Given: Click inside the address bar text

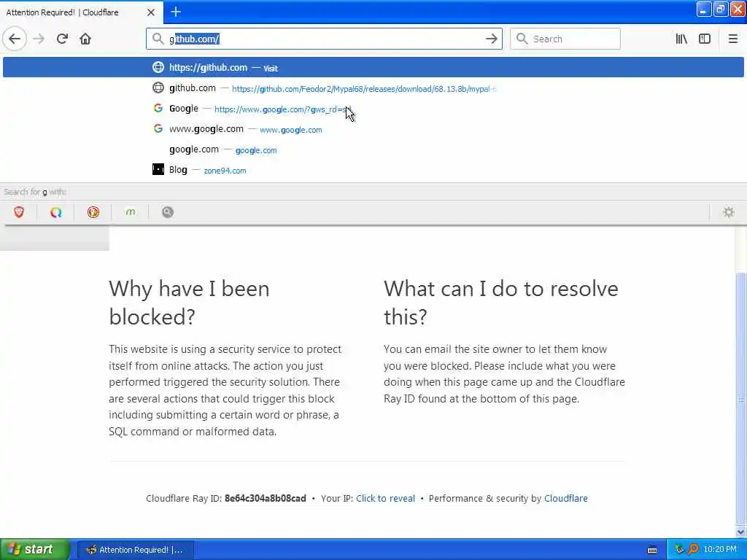Looking at the screenshot, I should [324, 39].
